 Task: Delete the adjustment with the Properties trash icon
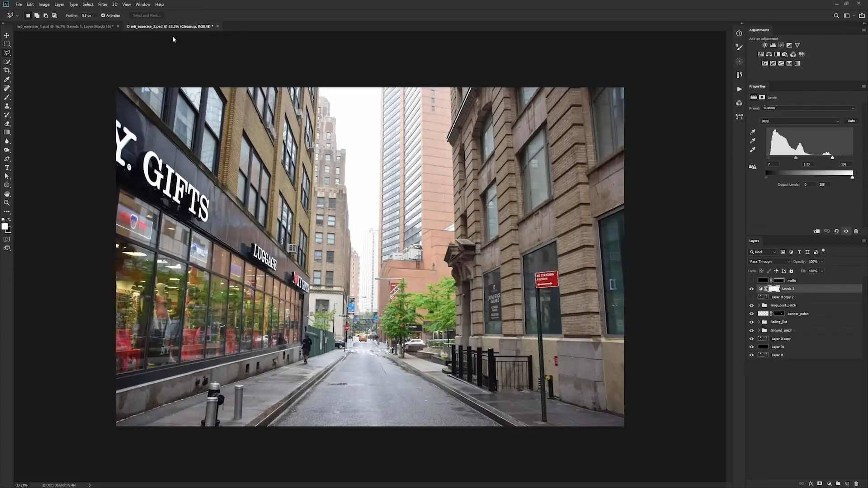point(856,231)
